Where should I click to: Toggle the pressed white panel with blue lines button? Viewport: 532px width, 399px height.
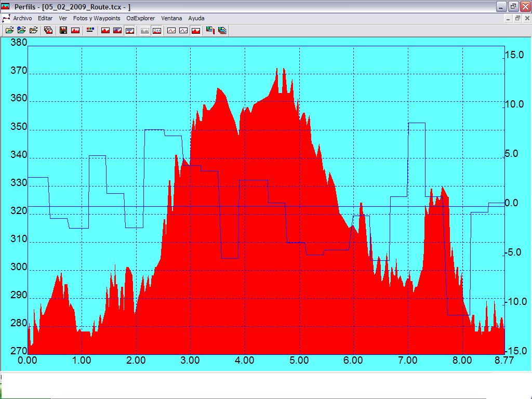130,31
